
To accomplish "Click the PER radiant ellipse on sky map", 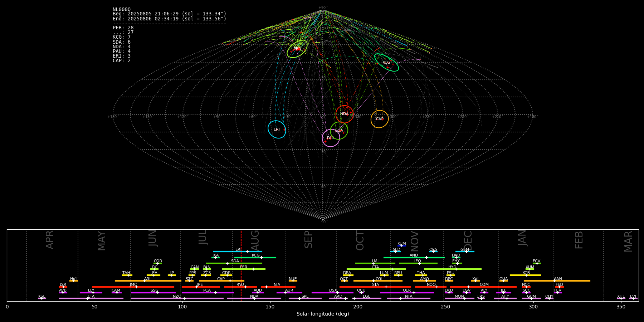I will pos(297,49).
